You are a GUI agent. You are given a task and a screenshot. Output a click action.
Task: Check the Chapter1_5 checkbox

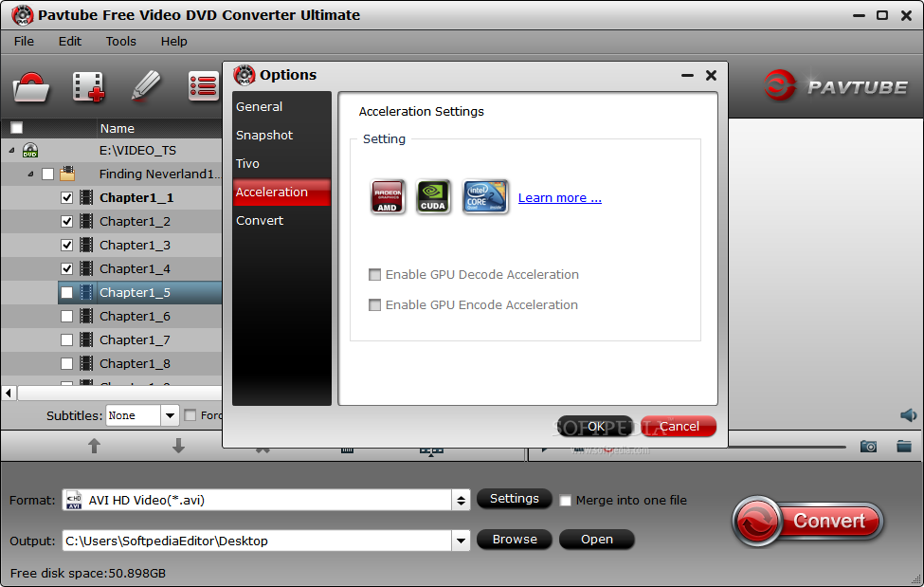[66, 293]
